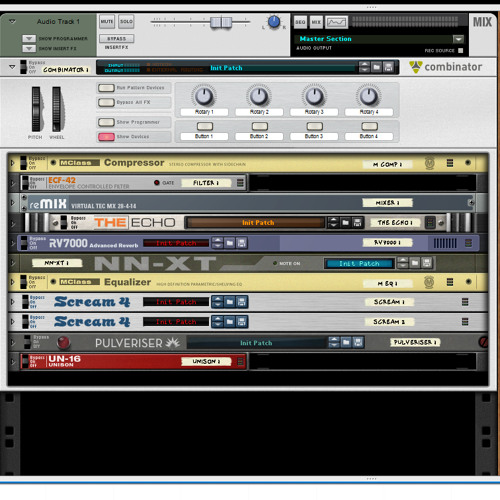
Task: Click the blue pan knob
Action: click(x=274, y=22)
